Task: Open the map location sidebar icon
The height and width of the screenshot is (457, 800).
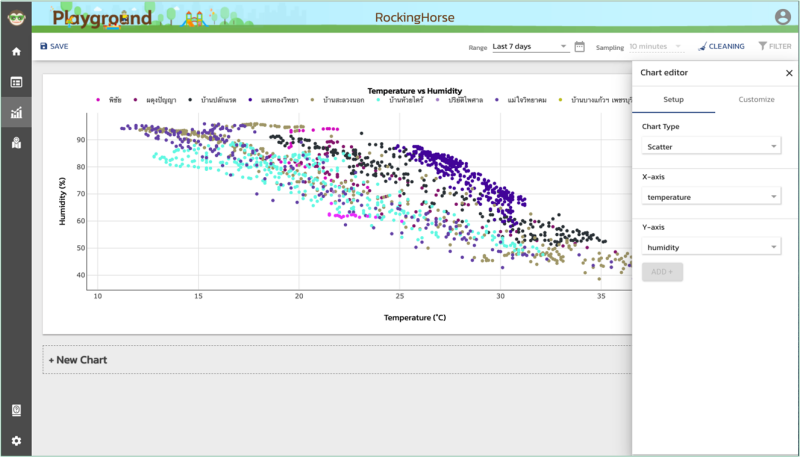Action: click(16, 144)
